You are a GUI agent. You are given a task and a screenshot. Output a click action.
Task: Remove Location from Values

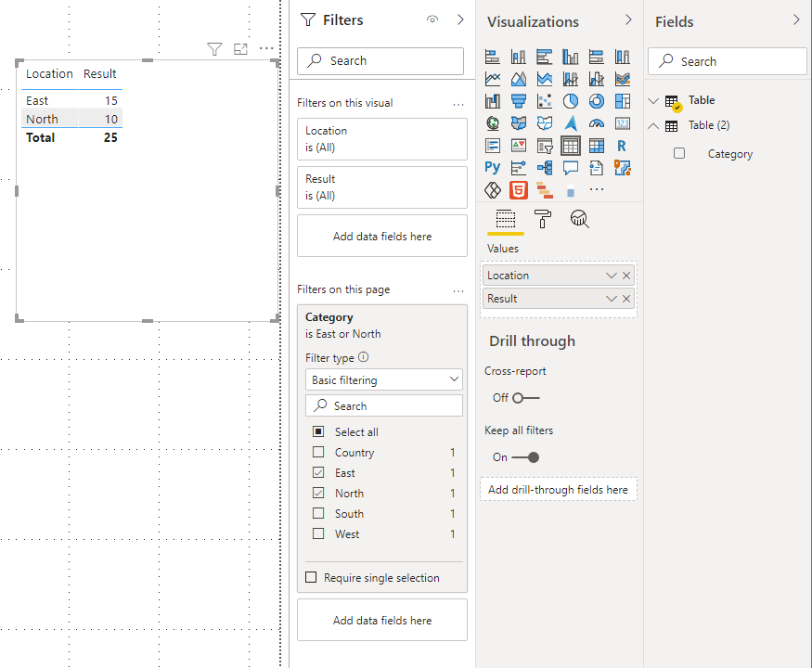[x=626, y=276]
